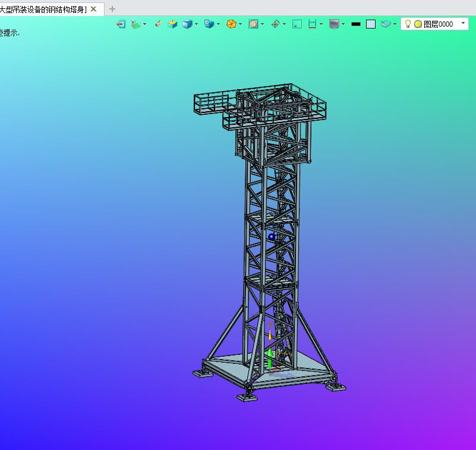Expand the orange mesh dropdown arrow
Viewport: 476px width, 450px height.
click(241, 24)
